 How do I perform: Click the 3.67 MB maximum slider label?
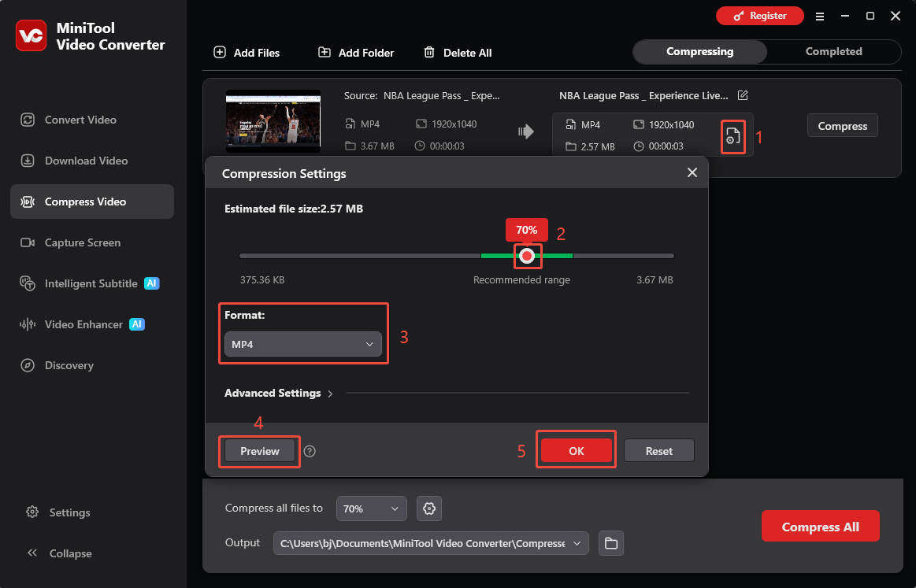click(x=655, y=279)
